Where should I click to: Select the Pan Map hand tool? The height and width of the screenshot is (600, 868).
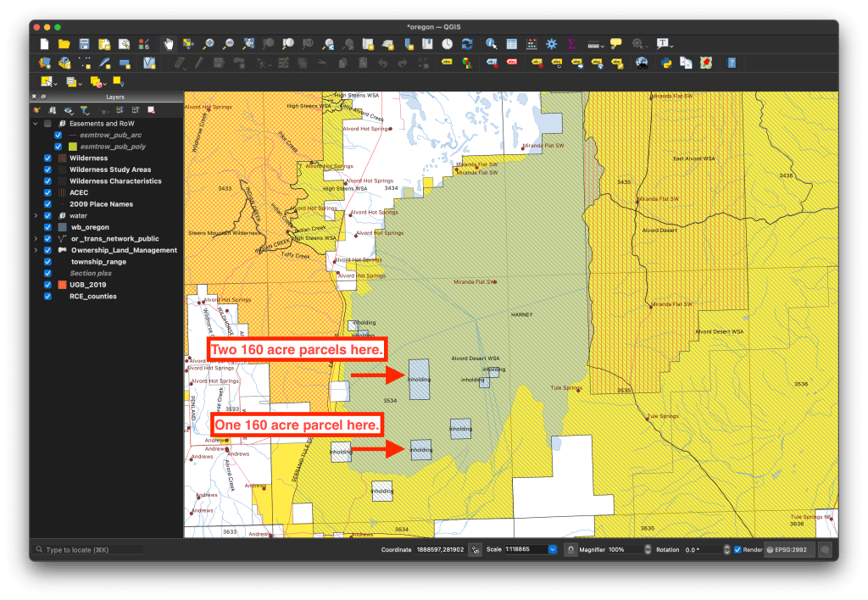pos(168,44)
